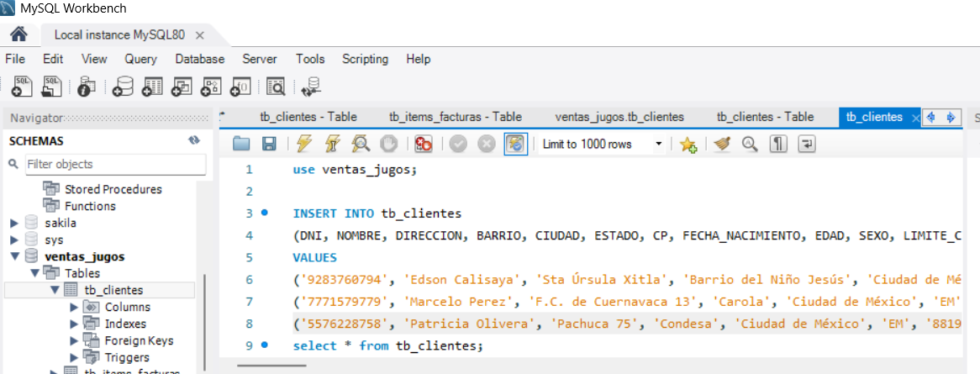Refresh the schemas list
Screen dimensions: 980x374
pyautogui.click(x=194, y=140)
